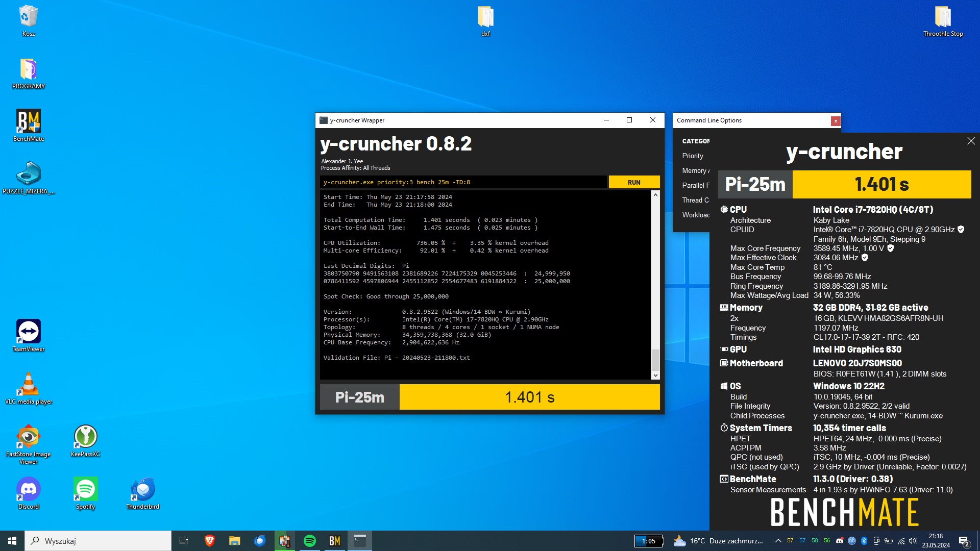
Task: Open the notification center icon
Action: click(964, 541)
